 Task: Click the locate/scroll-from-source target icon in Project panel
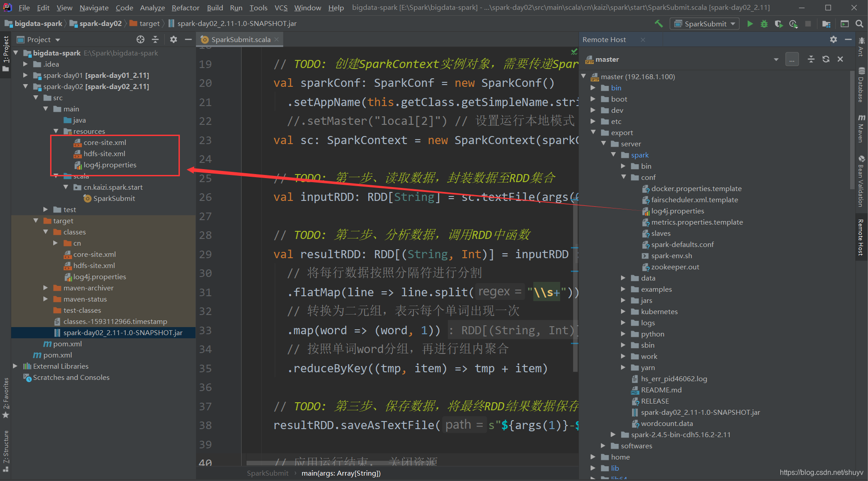click(140, 39)
